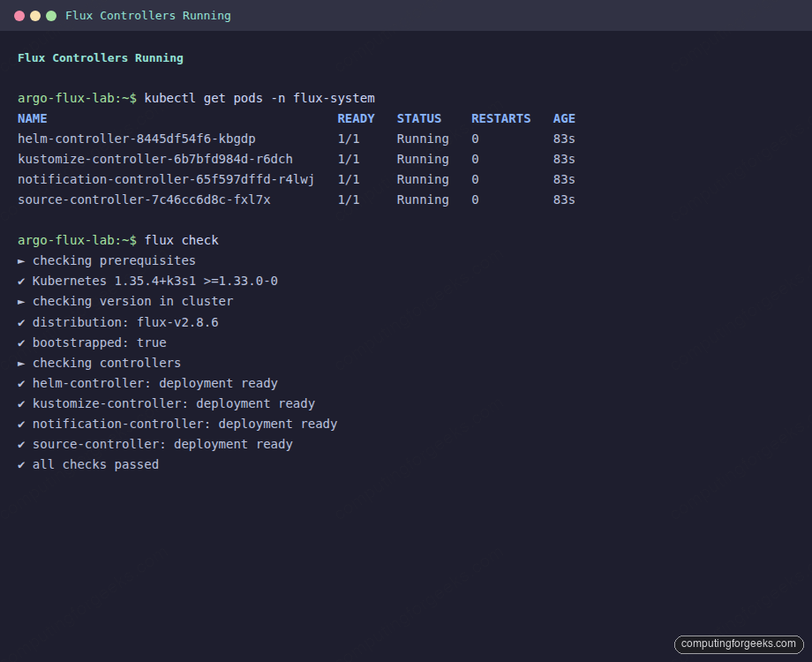Viewport: 812px width, 662px height.
Task: Click the 83s age of source-controller pod
Action: coord(564,199)
